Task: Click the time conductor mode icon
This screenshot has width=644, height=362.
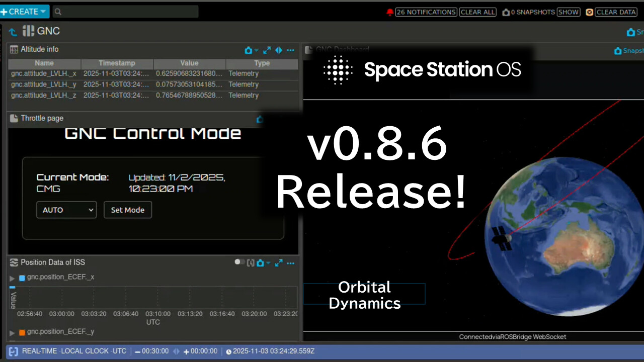Action: click(14, 351)
